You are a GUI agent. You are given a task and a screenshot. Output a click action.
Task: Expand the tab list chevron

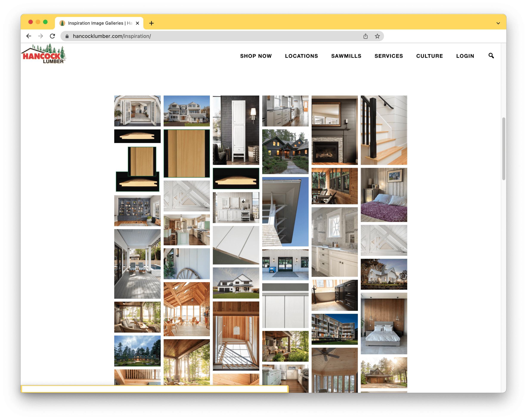[x=498, y=23]
